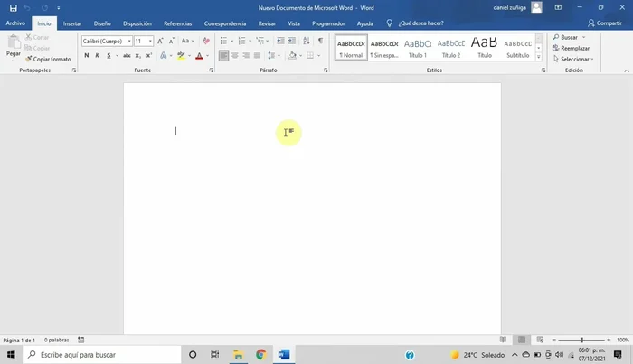The height and width of the screenshot is (364, 633).
Task: Click the zoom slider handle
Action: [x=581, y=340]
